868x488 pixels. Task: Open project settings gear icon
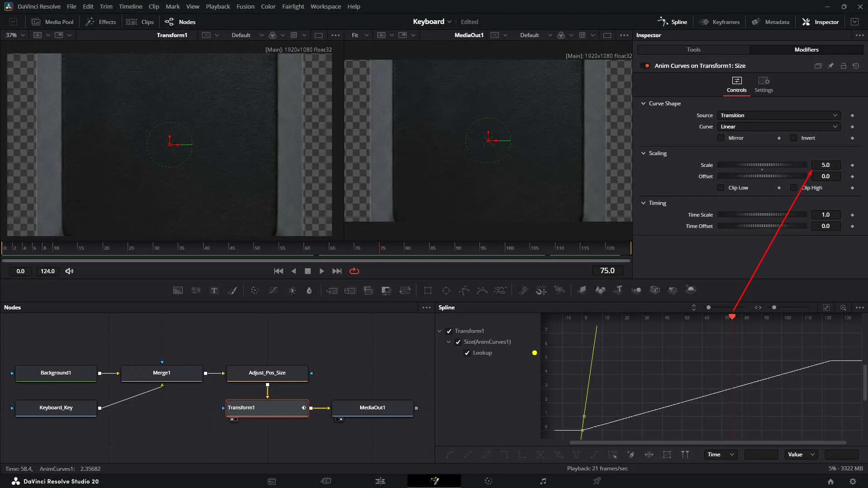[853, 481]
